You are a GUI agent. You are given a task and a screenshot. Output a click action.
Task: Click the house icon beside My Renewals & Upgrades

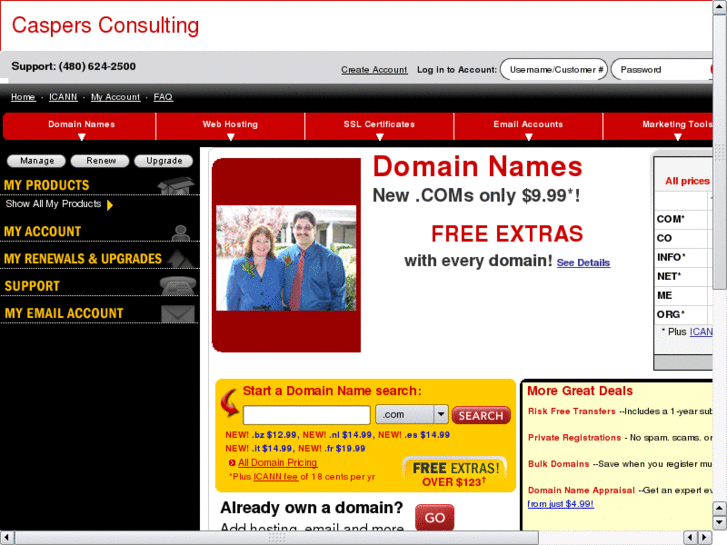[x=180, y=259]
